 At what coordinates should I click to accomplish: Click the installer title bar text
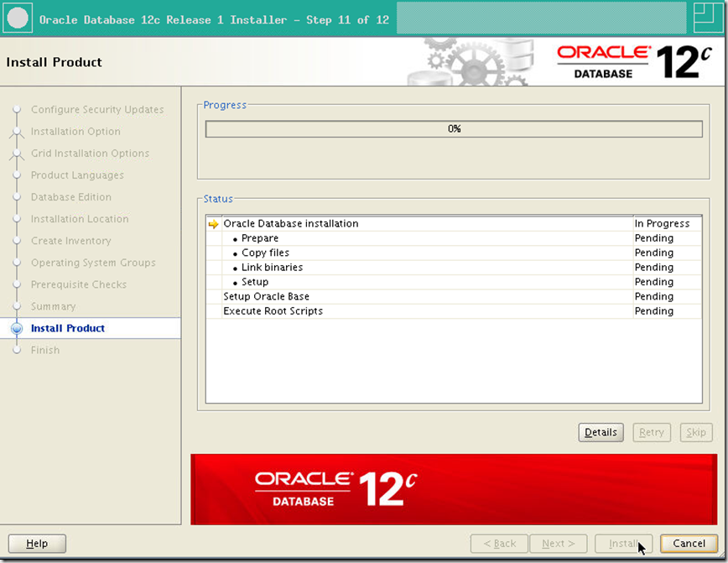pos(214,20)
